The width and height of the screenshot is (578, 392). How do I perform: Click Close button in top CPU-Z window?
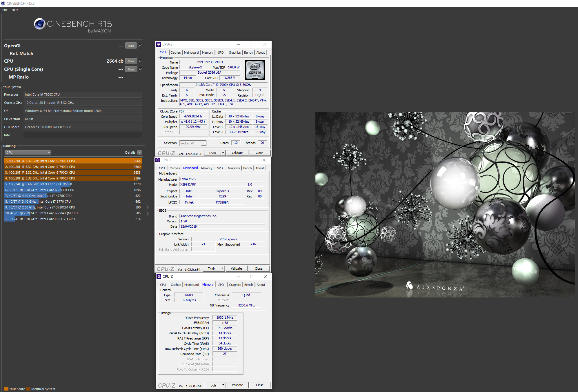point(259,153)
